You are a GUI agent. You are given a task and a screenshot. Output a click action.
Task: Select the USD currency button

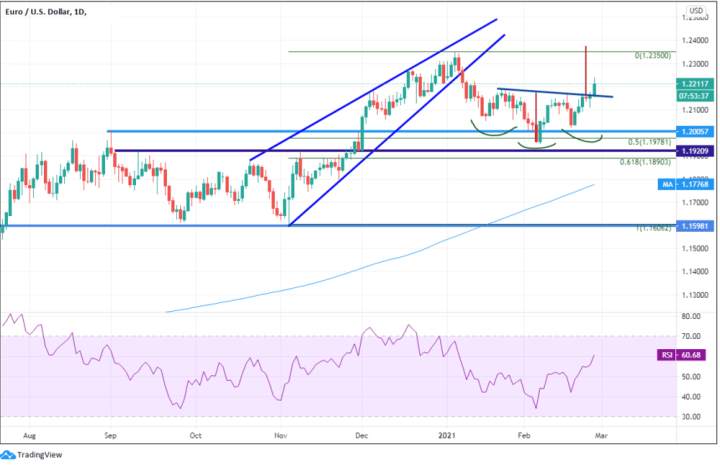coord(696,11)
